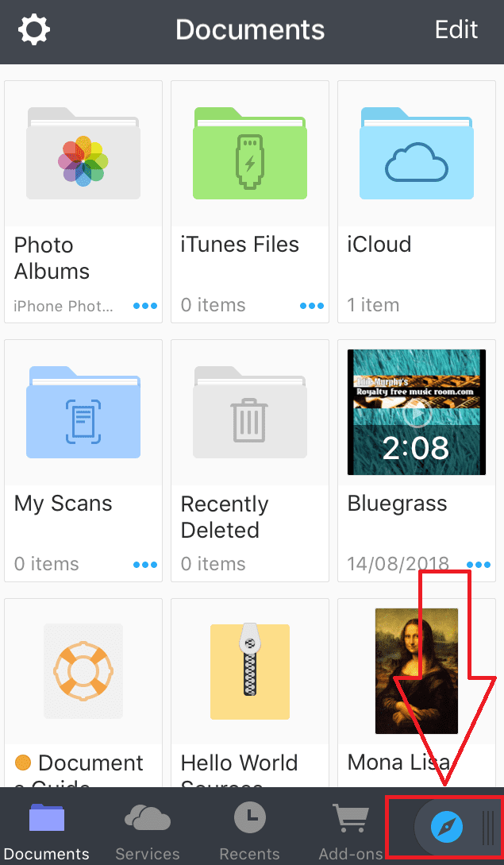Tap the Edit button
The image size is (504, 865).
(x=456, y=30)
